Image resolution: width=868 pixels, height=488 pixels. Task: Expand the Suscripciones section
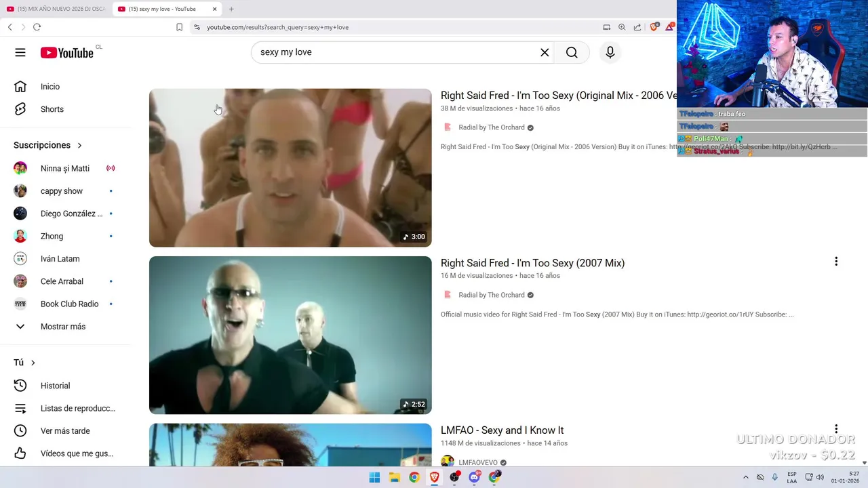[x=48, y=145]
